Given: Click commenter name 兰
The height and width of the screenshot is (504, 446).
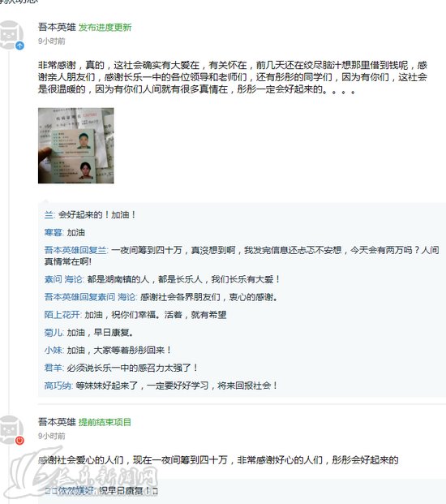Looking at the screenshot, I should [49, 215].
